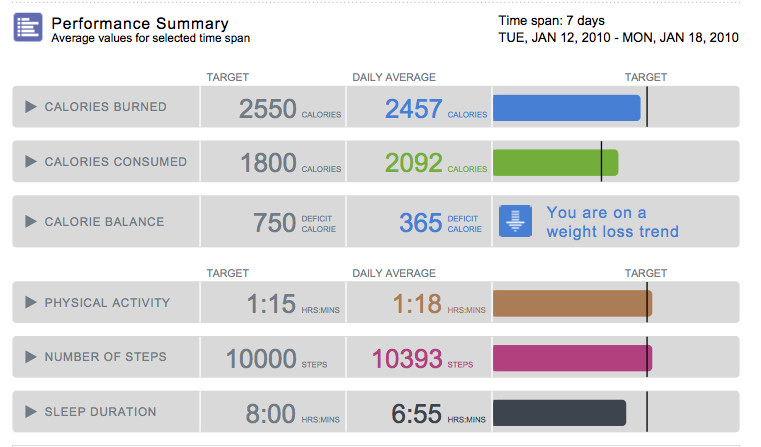Click the Performance Summary heading
Viewport: 761px width, 447px height.
point(140,23)
